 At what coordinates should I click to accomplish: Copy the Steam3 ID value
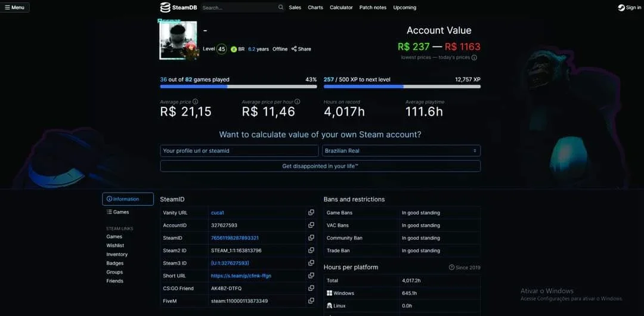311,263
